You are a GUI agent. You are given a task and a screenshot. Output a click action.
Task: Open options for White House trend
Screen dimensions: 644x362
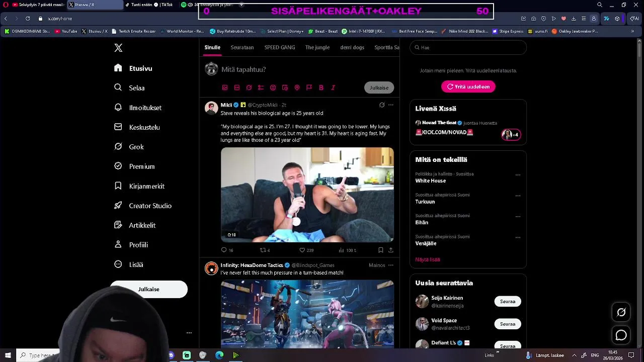(518, 175)
